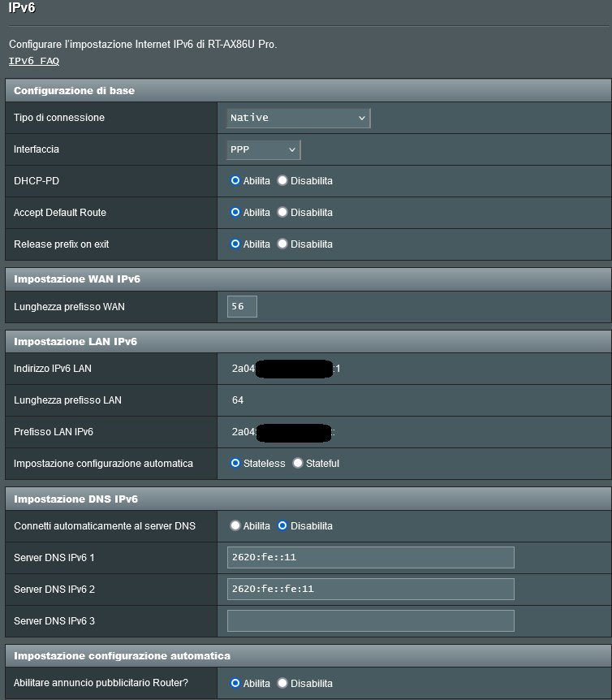Open the IPv6 FAQ link
The width and height of the screenshot is (612, 700).
coord(34,61)
